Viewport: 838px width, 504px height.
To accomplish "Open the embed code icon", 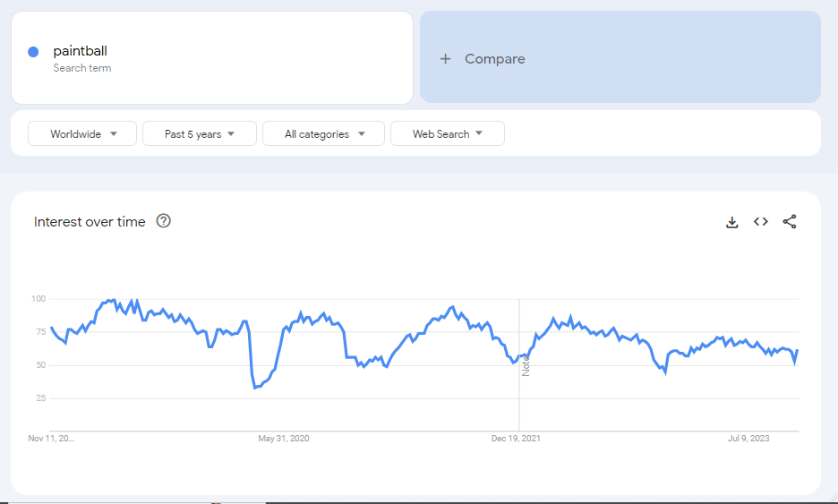I will (x=760, y=221).
